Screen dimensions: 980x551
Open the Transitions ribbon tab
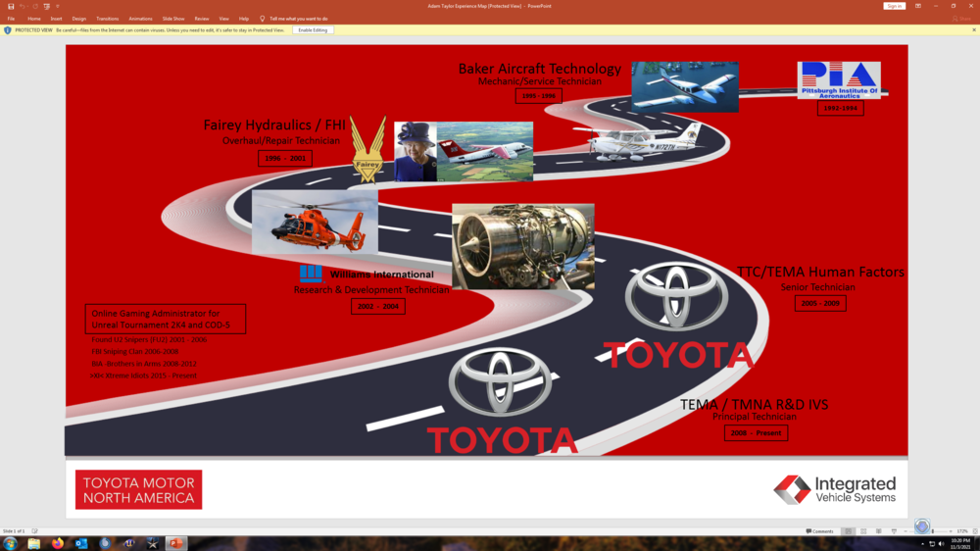pyautogui.click(x=108, y=19)
